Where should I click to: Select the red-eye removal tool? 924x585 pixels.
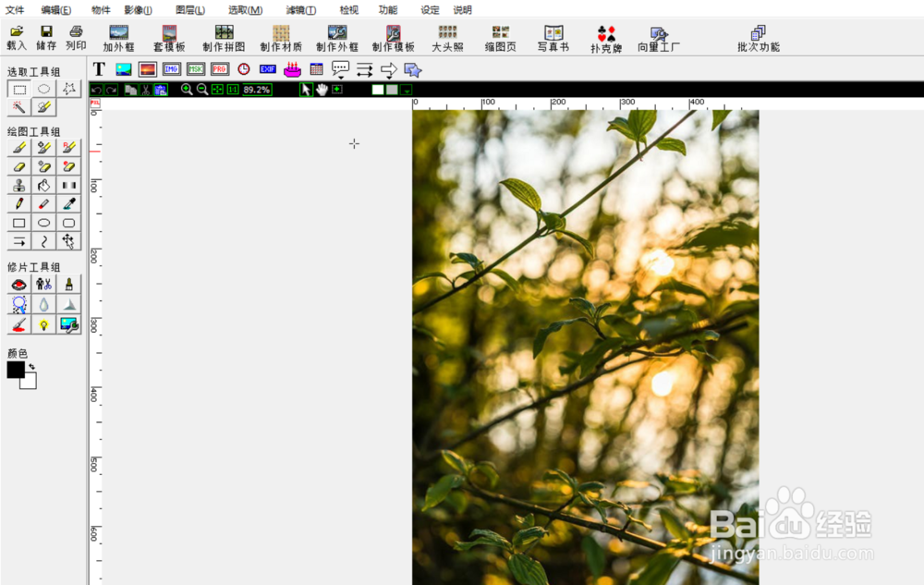19,286
